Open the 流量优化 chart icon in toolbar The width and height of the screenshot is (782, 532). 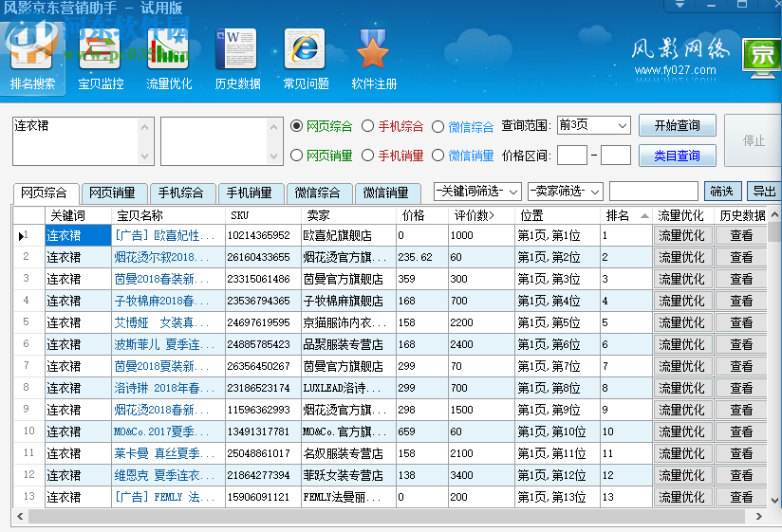[x=169, y=50]
